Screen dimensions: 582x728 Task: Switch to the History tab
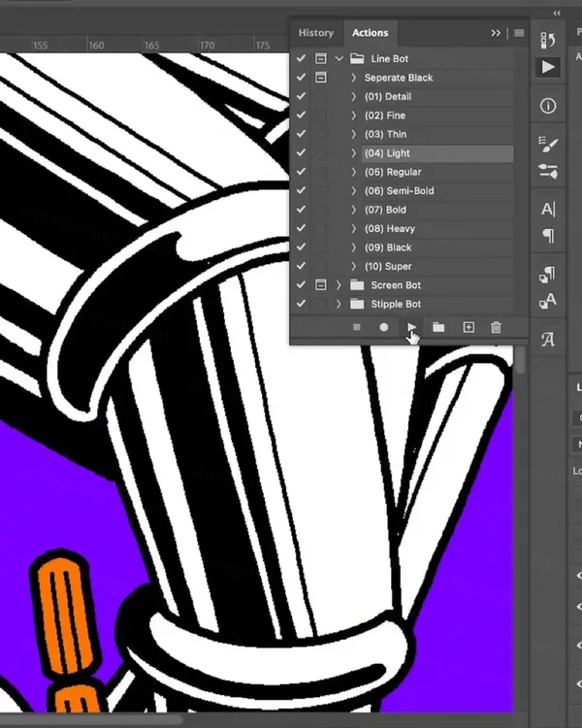tap(315, 33)
